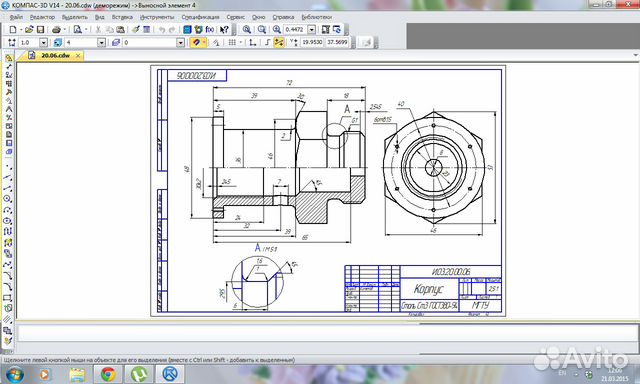This screenshot has height=384, width=640.
Task: Expand the Print dropdown arrow
Action: (x=64, y=29)
